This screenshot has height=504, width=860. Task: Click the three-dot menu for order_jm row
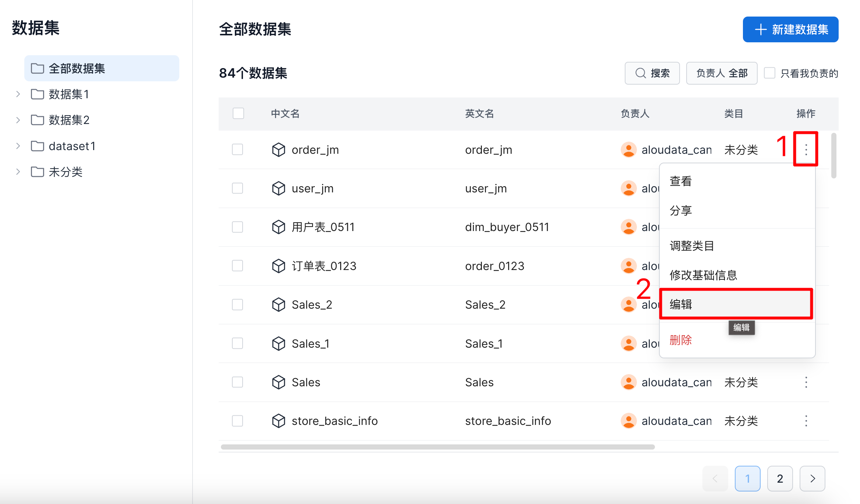coord(806,150)
